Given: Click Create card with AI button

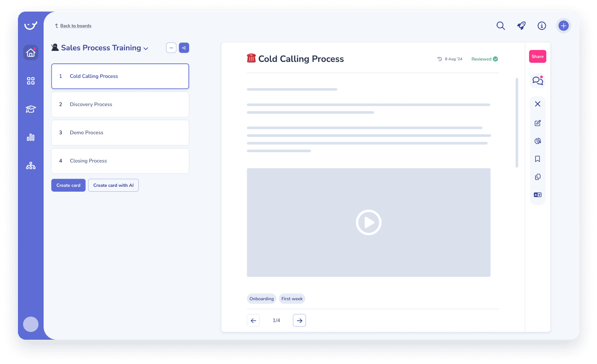Looking at the screenshot, I should pos(113,185).
